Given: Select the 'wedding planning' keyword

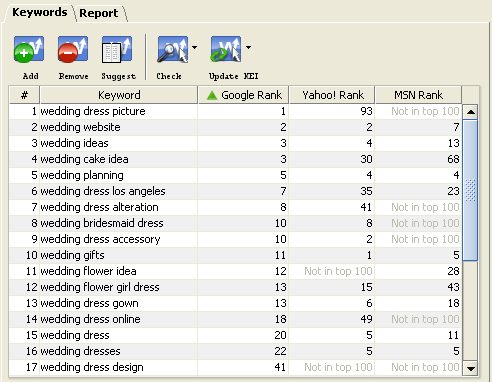Looking at the screenshot, I should tap(82, 175).
